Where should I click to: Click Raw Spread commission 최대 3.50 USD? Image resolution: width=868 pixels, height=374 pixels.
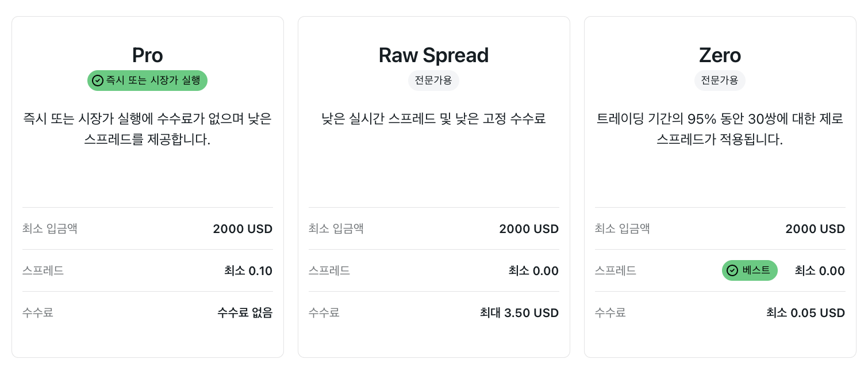pyautogui.click(x=520, y=313)
